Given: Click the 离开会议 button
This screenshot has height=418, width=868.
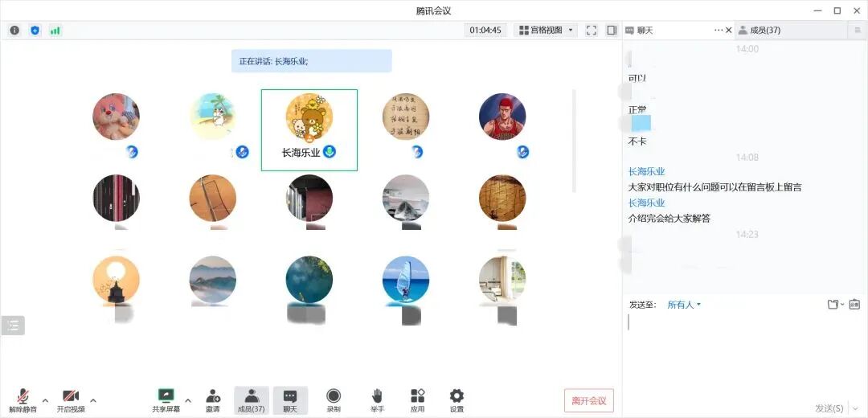Looking at the screenshot, I should tap(589, 401).
